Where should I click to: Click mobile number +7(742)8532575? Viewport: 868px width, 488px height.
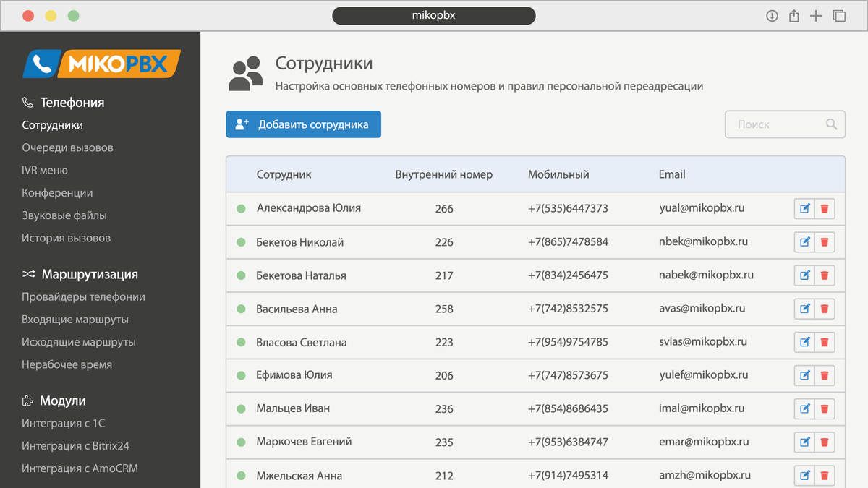click(x=568, y=309)
